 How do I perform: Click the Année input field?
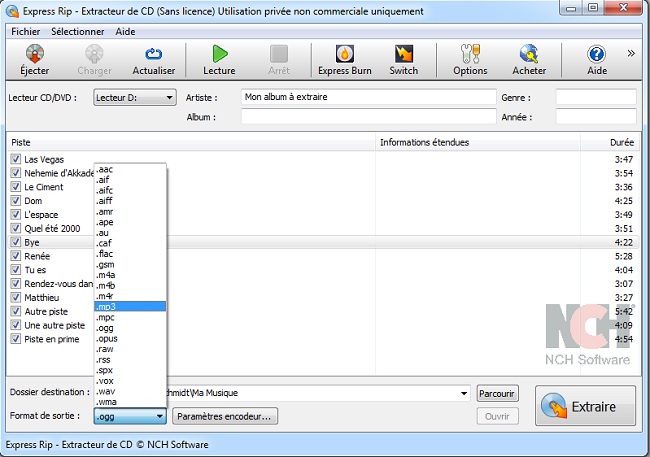596,117
